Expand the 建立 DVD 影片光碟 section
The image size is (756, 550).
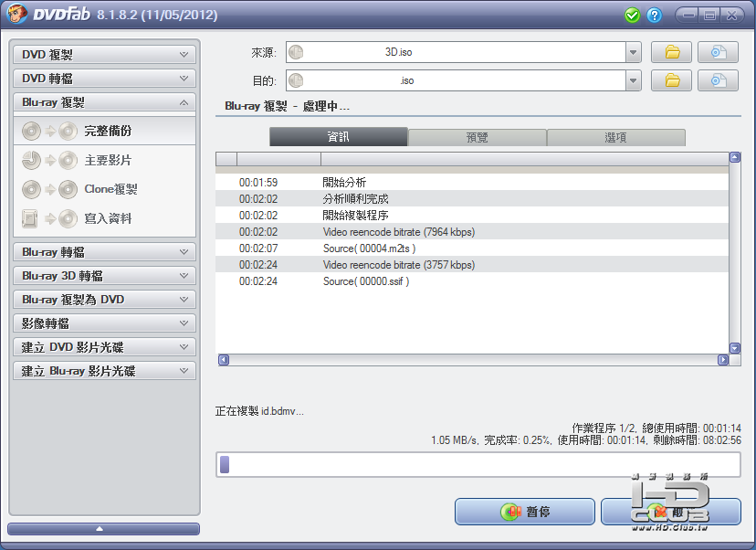pos(105,347)
